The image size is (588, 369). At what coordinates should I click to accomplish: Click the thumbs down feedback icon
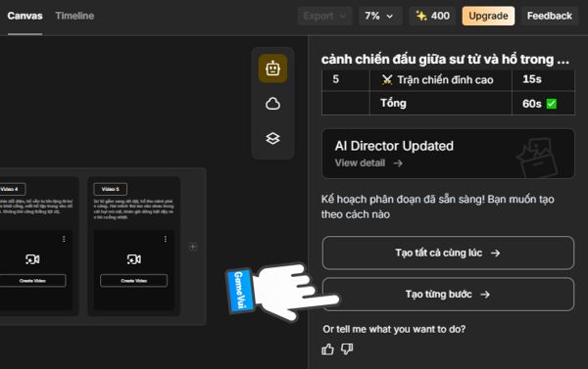347,349
